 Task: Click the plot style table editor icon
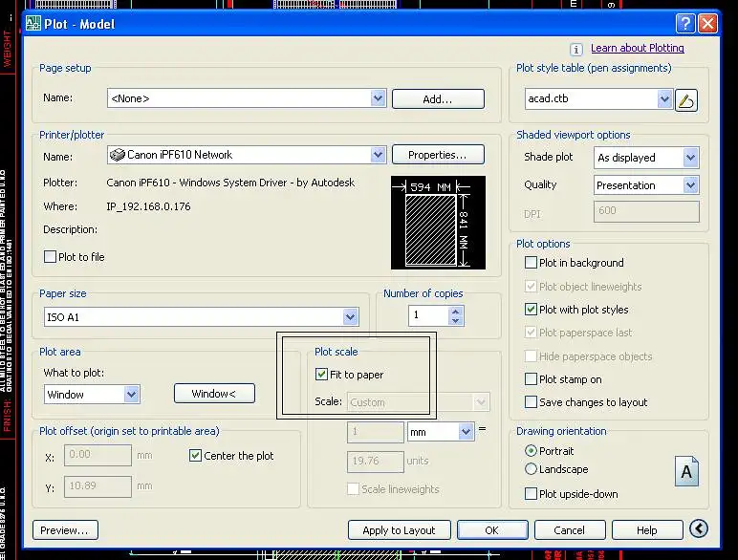pos(686,99)
